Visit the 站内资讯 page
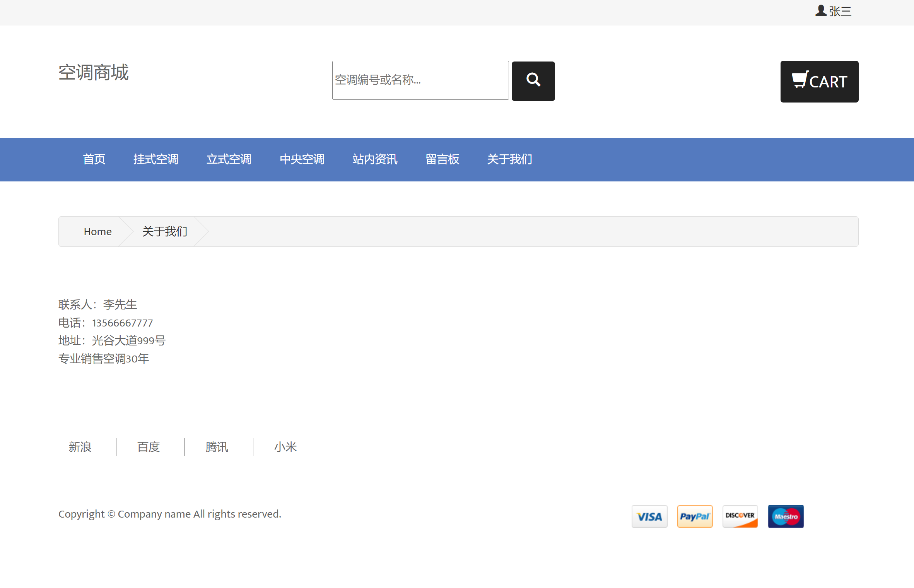 [x=375, y=159]
